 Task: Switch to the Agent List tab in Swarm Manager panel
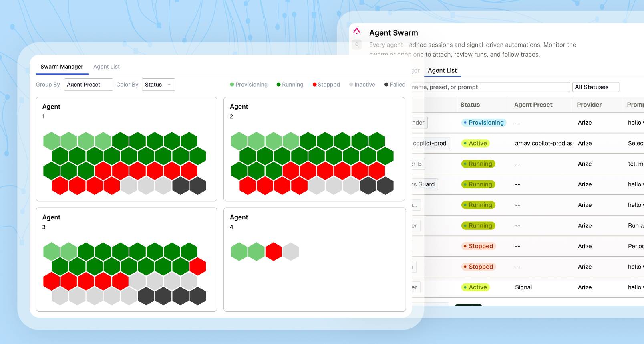[107, 67]
